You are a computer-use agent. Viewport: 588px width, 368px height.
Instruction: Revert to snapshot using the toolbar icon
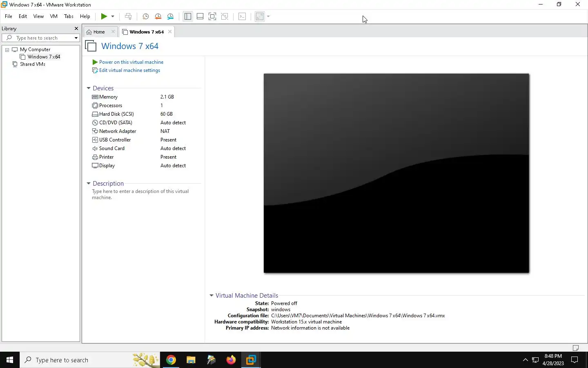(158, 16)
